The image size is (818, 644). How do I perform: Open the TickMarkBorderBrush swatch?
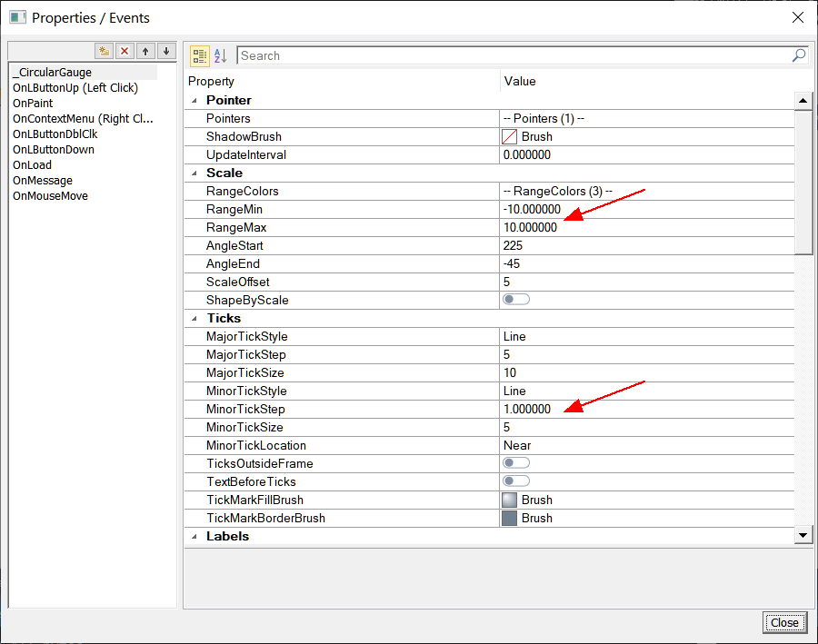509,518
